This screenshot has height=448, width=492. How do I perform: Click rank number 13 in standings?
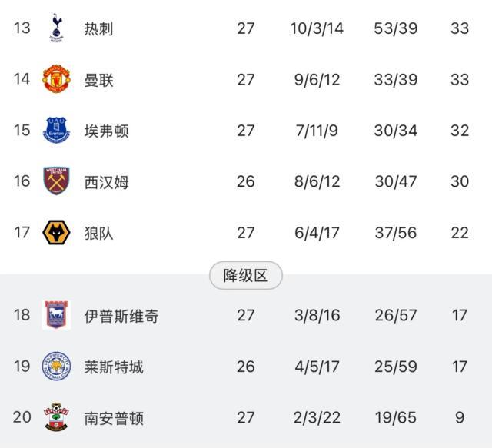click(x=22, y=28)
